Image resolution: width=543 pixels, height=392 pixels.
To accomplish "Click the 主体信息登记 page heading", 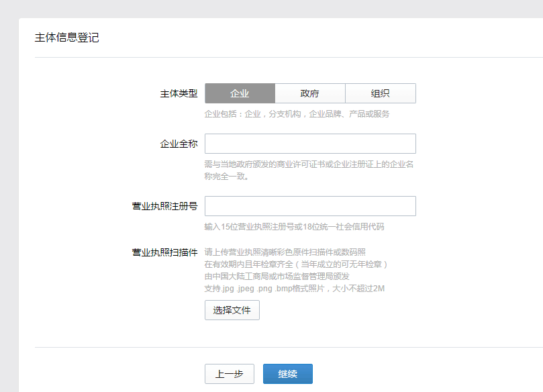I will pyautogui.click(x=66, y=38).
